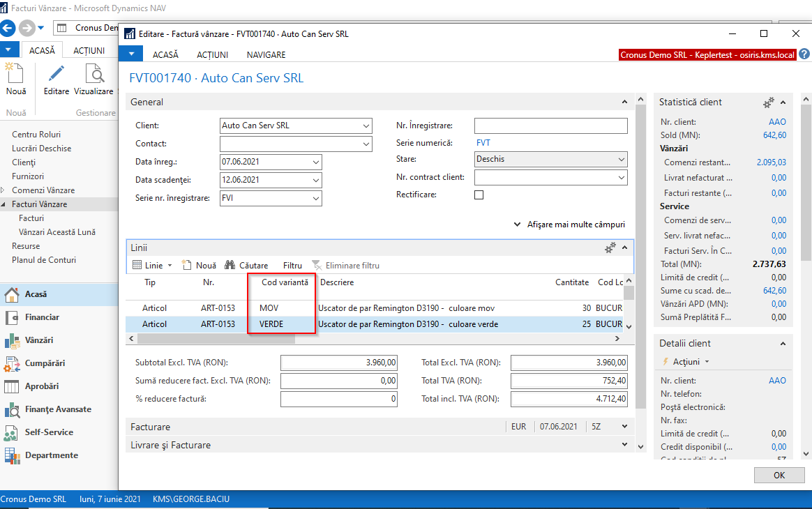The width and height of the screenshot is (812, 509).
Task: Open the NAVIGARE tab
Action: click(x=266, y=54)
